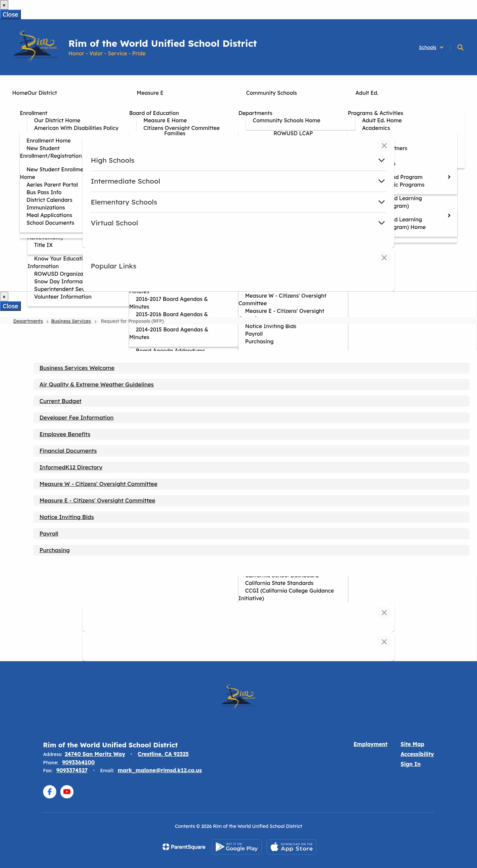Open the search magnifier icon in header
This screenshot has height=868, width=477.
460,47
